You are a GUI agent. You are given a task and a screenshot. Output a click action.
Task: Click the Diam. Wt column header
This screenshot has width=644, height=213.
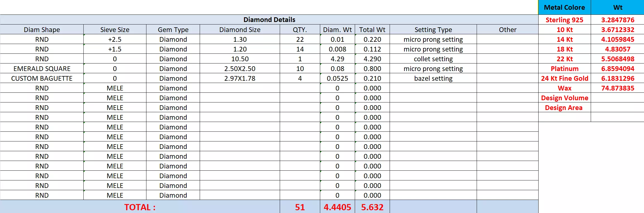[x=337, y=30]
